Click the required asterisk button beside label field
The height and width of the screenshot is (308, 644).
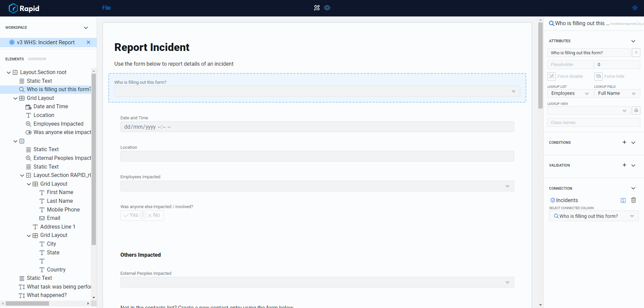coord(636,53)
